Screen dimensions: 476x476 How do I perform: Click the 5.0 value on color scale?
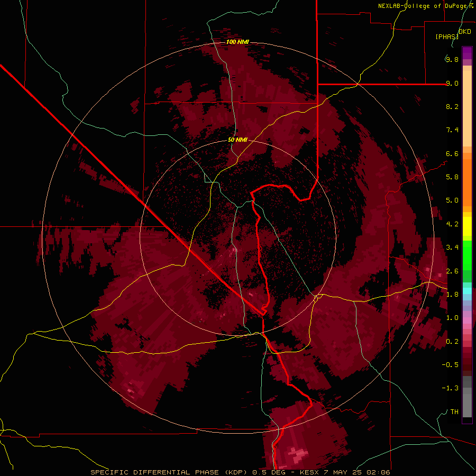pyautogui.click(x=452, y=200)
